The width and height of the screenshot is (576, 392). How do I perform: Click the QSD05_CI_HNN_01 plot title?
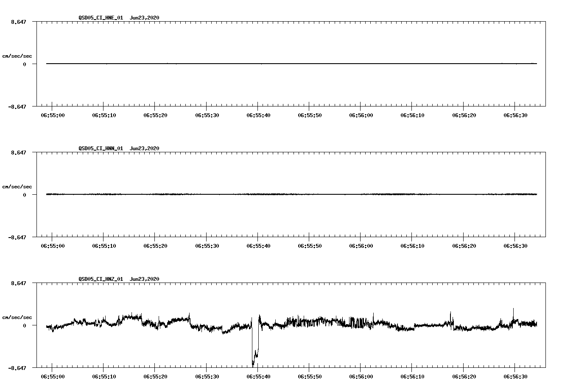point(101,148)
